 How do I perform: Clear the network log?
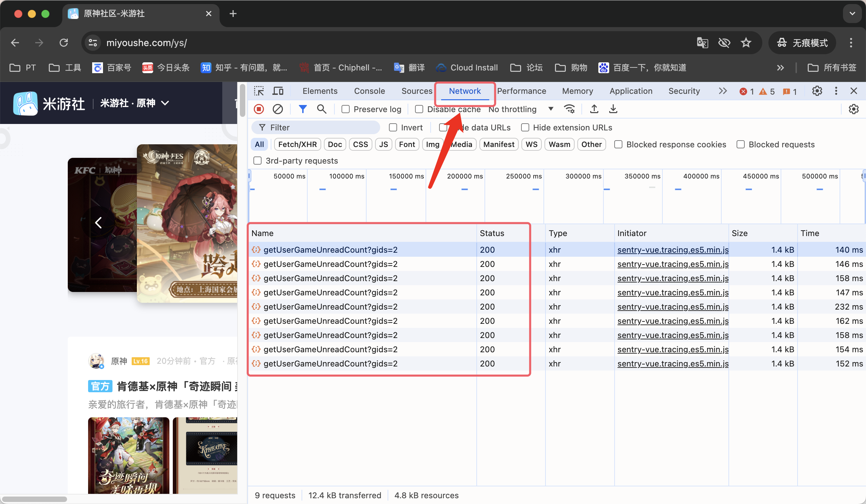[x=278, y=109]
